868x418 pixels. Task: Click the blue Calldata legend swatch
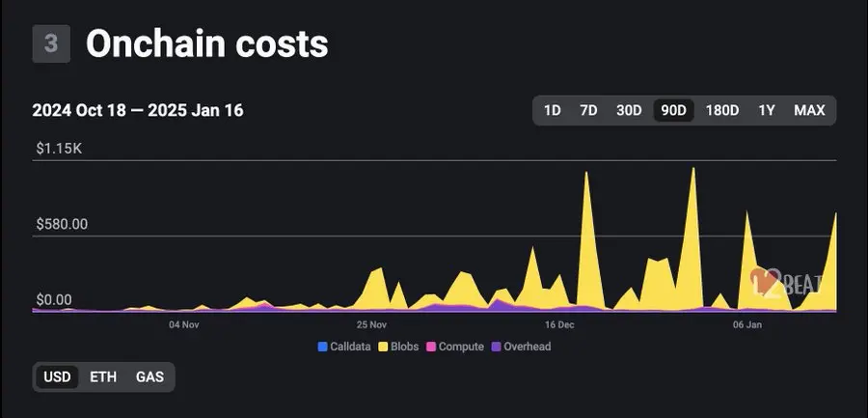tap(322, 347)
